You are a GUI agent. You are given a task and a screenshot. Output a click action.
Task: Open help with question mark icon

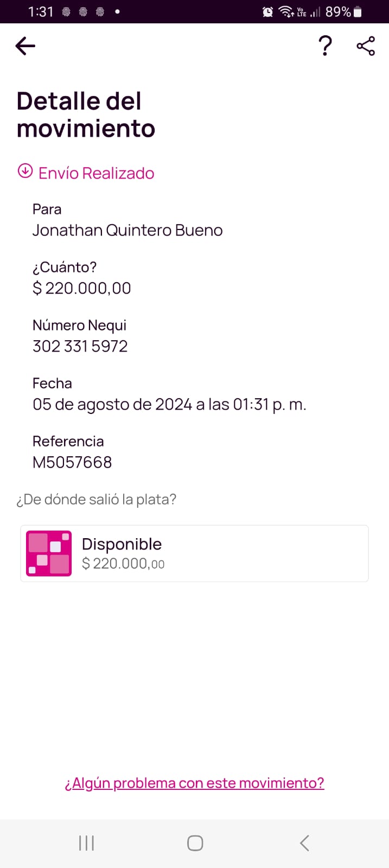click(x=325, y=46)
